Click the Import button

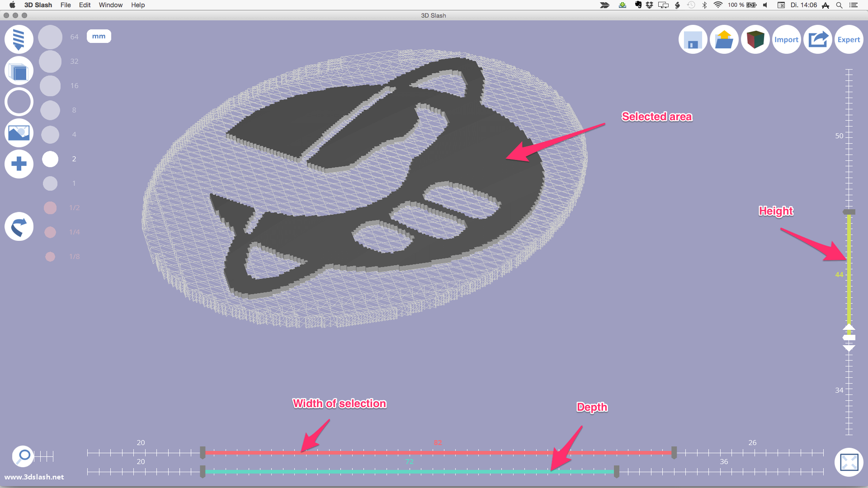pyautogui.click(x=786, y=39)
